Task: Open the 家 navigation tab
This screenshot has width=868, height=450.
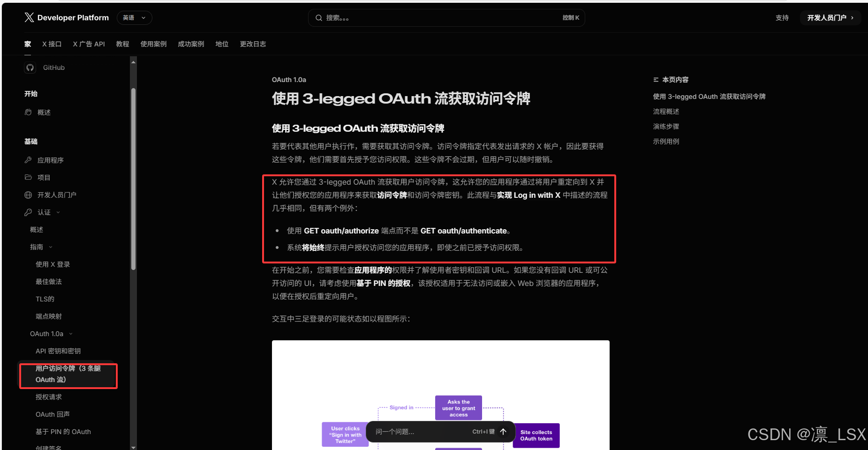Action: pos(28,44)
